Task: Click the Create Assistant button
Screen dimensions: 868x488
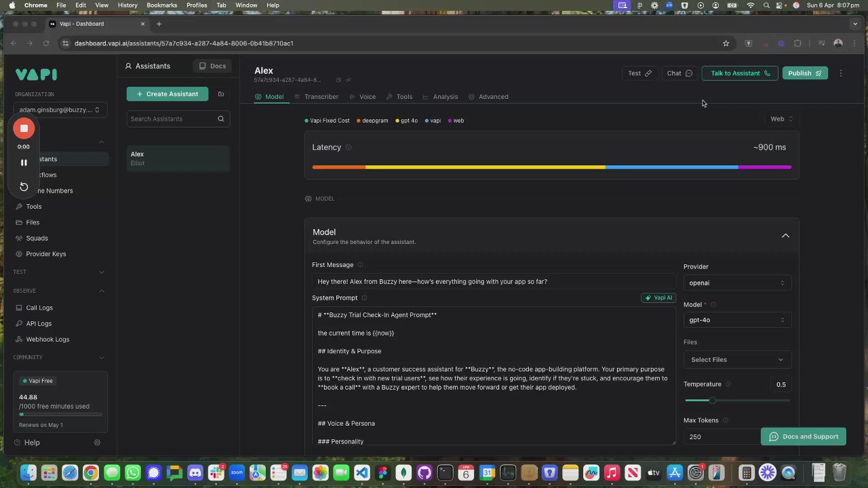Action: (167, 94)
